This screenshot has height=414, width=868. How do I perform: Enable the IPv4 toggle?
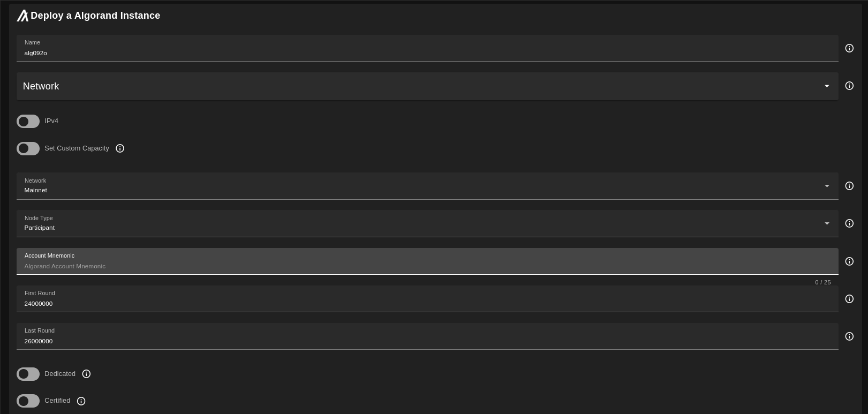tap(28, 122)
